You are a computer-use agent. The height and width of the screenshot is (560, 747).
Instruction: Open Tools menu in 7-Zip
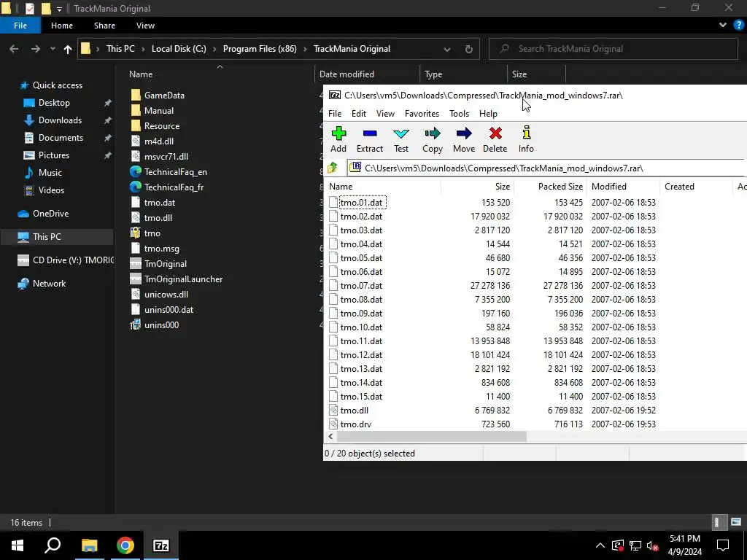click(460, 113)
